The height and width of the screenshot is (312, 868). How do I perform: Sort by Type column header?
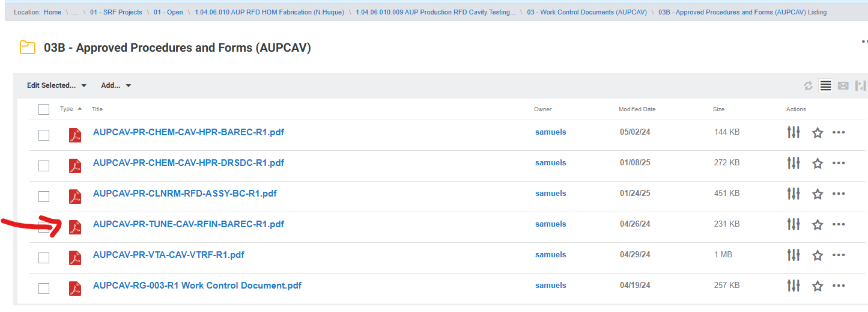pyautogui.click(x=67, y=109)
